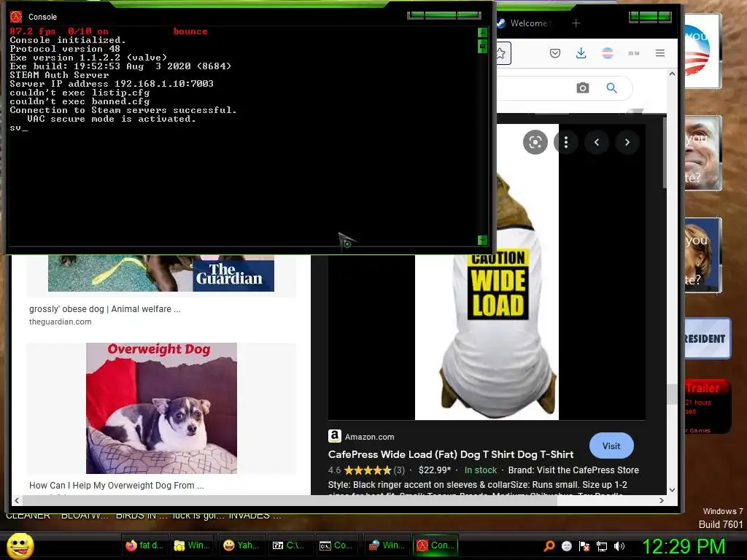Viewport: 747px width, 560px height.
Task: Open the Amazon.com source link
Action: pyautogui.click(x=369, y=437)
